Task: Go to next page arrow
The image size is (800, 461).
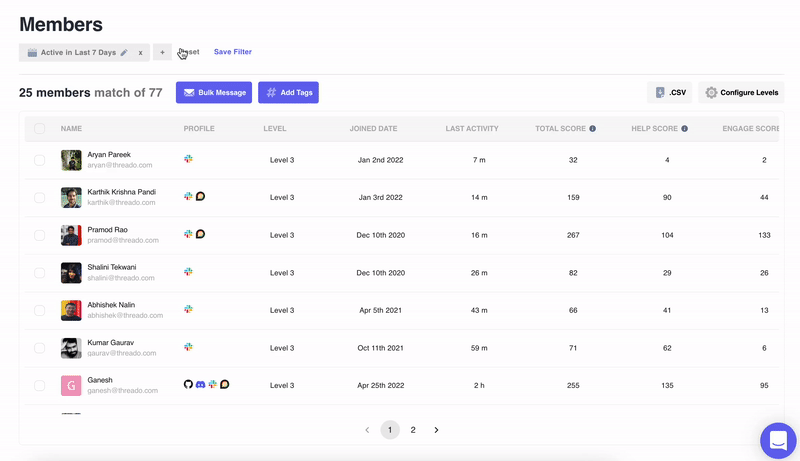Action: [x=436, y=430]
